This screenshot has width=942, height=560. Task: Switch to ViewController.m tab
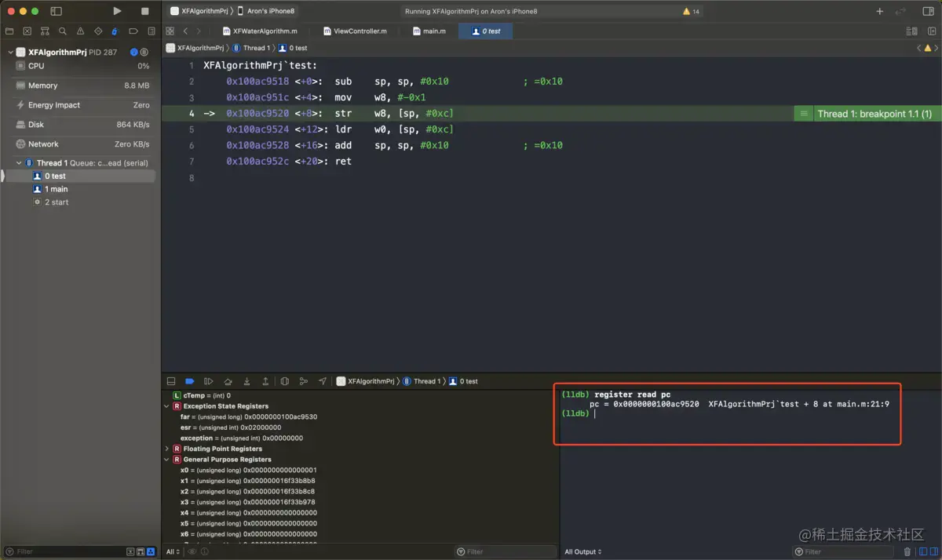point(355,31)
